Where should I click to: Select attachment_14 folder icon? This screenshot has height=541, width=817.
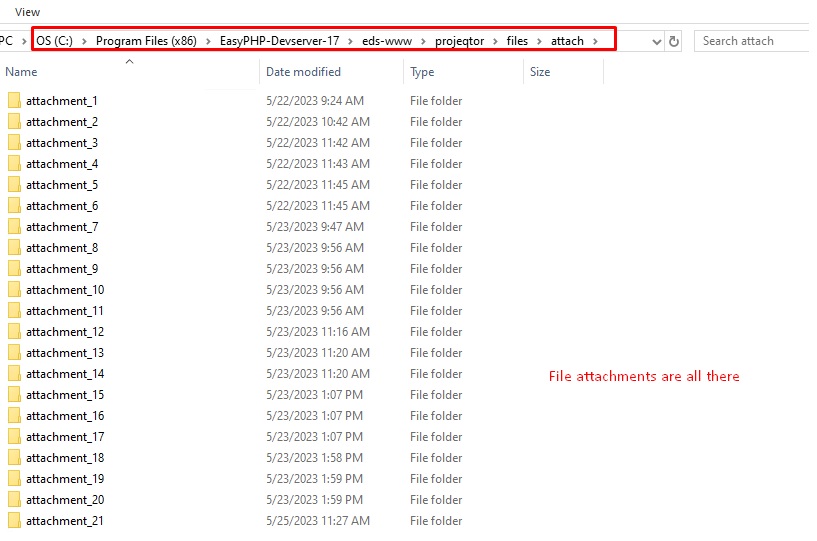tap(15, 374)
